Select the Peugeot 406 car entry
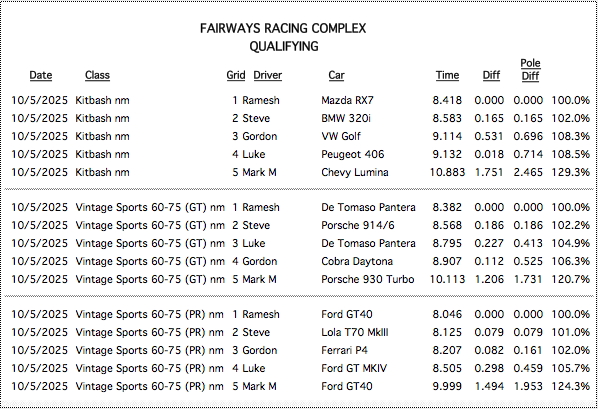598x409 pixels. pyautogui.click(x=353, y=155)
